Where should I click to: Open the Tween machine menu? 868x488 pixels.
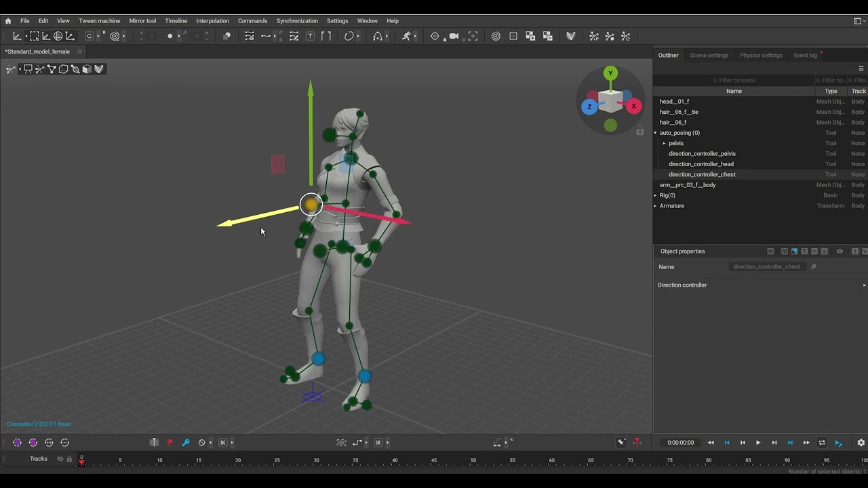pyautogui.click(x=99, y=21)
